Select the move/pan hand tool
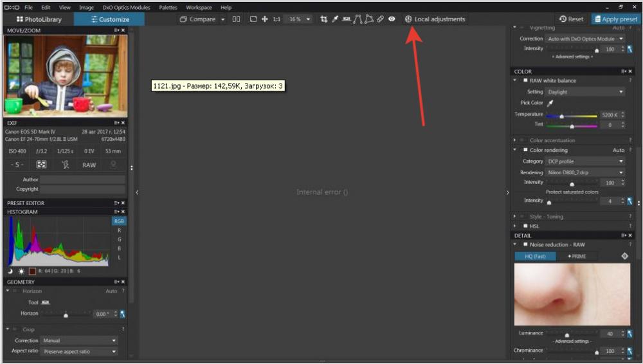 click(x=265, y=19)
